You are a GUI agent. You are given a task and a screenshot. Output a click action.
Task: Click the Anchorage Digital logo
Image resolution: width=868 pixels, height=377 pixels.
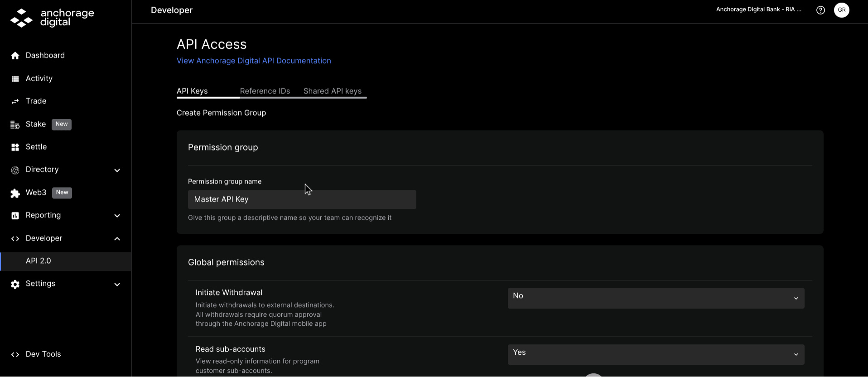point(52,18)
